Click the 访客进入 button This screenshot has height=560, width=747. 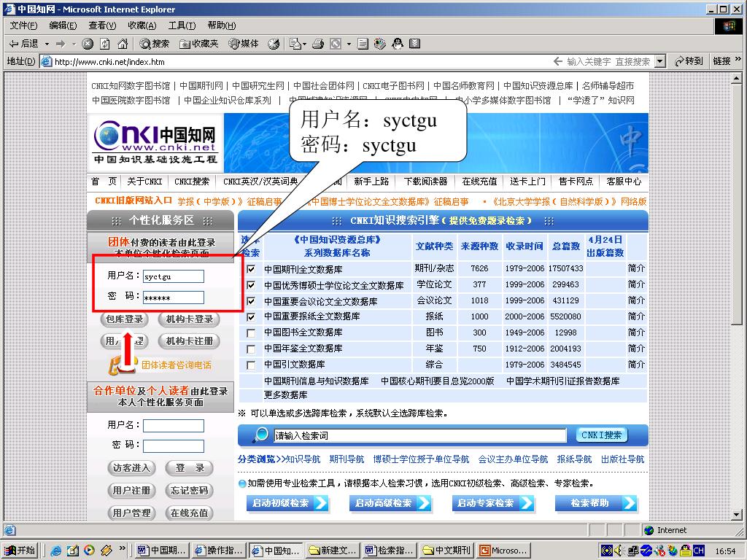pyautogui.click(x=131, y=468)
